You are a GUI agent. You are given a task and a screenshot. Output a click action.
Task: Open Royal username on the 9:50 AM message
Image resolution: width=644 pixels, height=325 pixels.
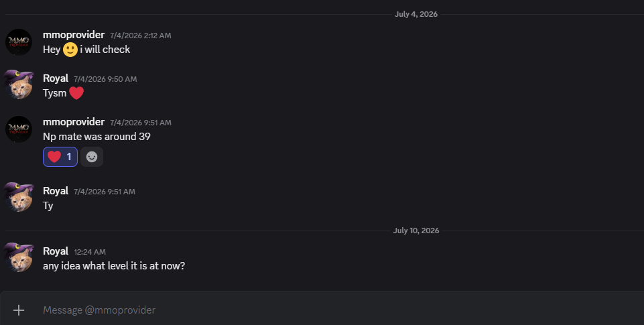[x=56, y=78]
